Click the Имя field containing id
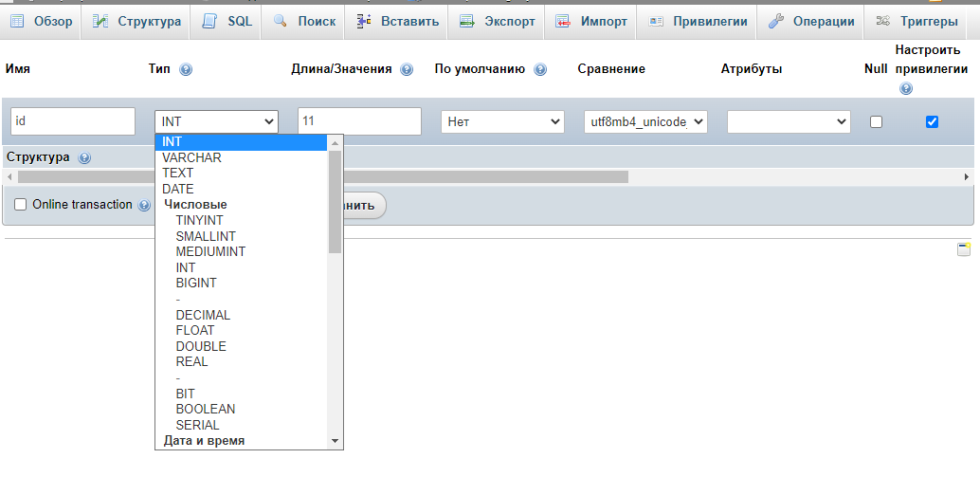The image size is (980, 495). pyautogui.click(x=73, y=121)
